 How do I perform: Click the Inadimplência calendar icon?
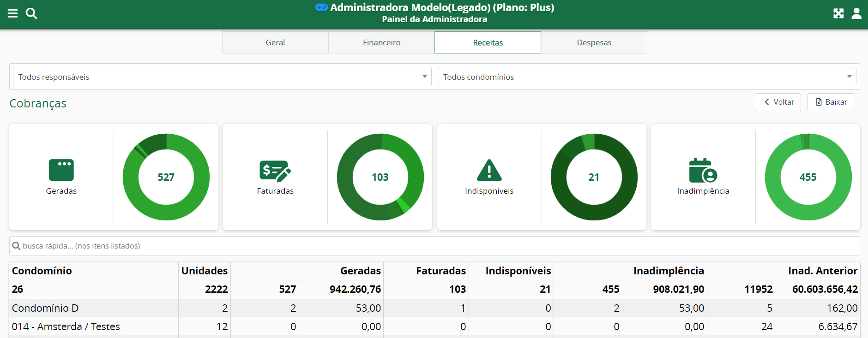703,171
